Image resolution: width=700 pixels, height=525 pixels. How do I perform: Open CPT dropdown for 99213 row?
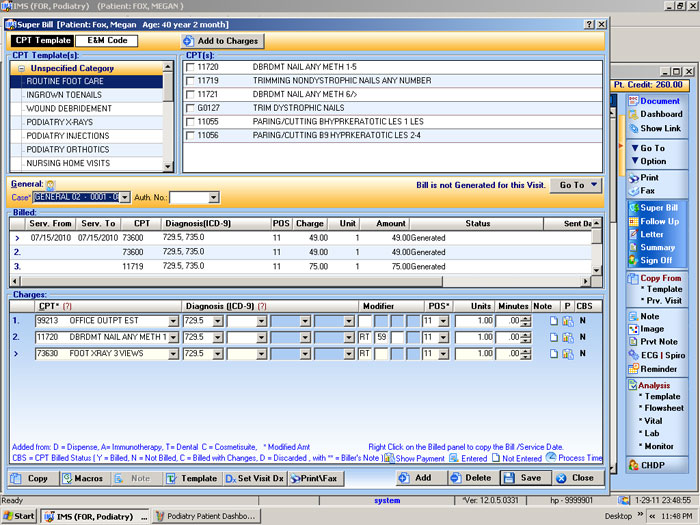pyautogui.click(x=173, y=321)
